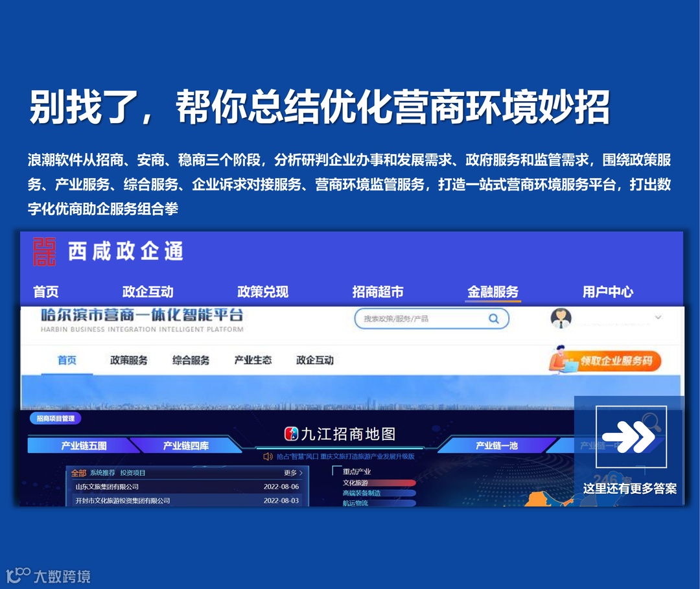Select the 全部 filter in the list
The width and height of the screenshot is (700, 589).
pyautogui.click(x=78, y=473)
